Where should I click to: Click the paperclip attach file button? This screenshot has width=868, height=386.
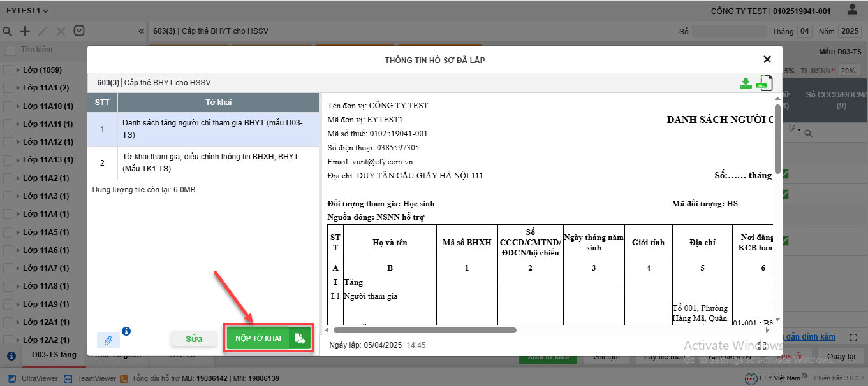(108, 340)
